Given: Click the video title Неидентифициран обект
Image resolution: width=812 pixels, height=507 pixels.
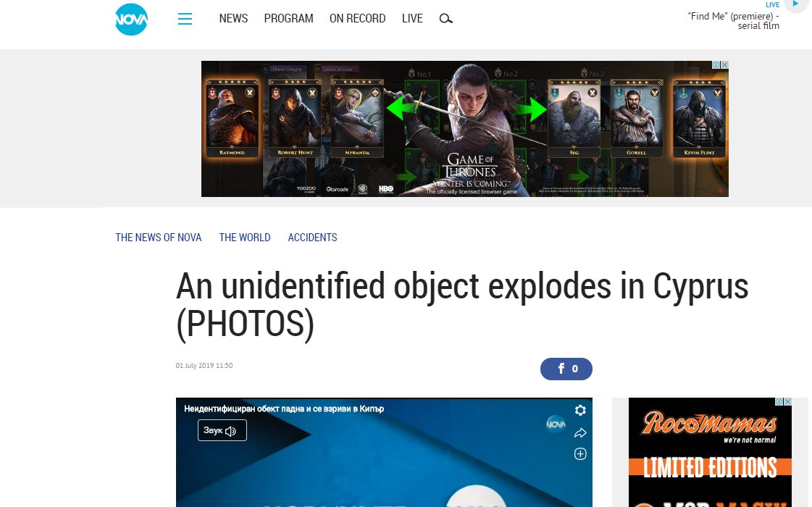Looking at the screenshot, I should click(x=284, y=408).
